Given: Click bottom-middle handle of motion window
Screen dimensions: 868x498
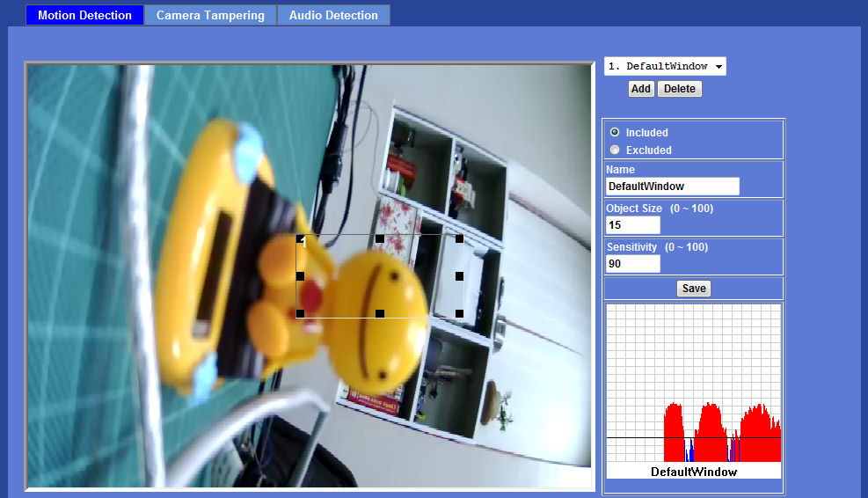Looking at the screenshot, I should point(380,313).
